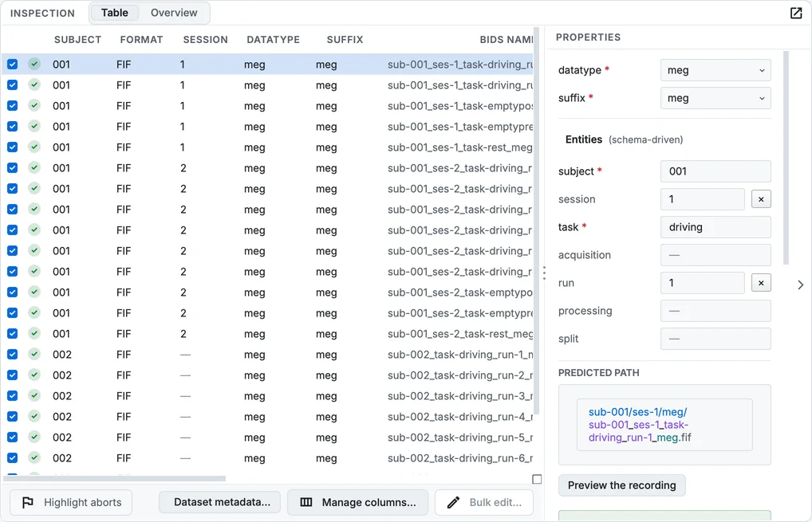Click the status check icon for sub-001_ses-2_task-rest_meg row
This screenshot has width=812, height=522.
(34, 333)
